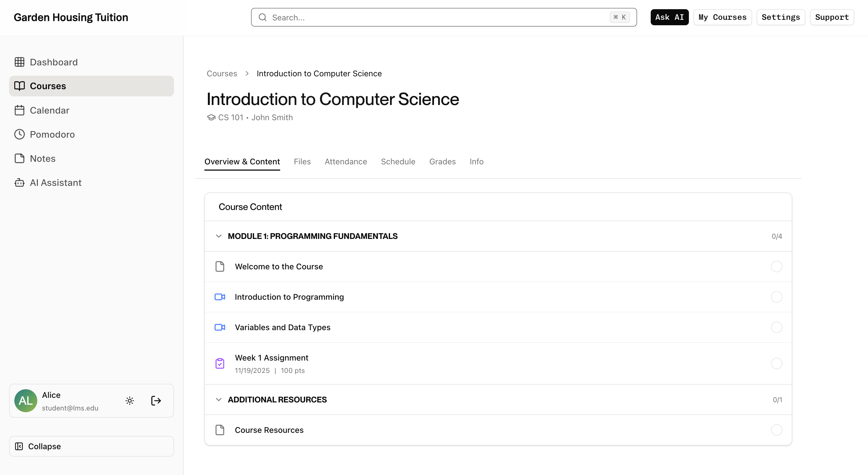Toggle light theme sun icon
Image resolution: width=868 pixels, height=475 pixels.
(x=130, y=401)
